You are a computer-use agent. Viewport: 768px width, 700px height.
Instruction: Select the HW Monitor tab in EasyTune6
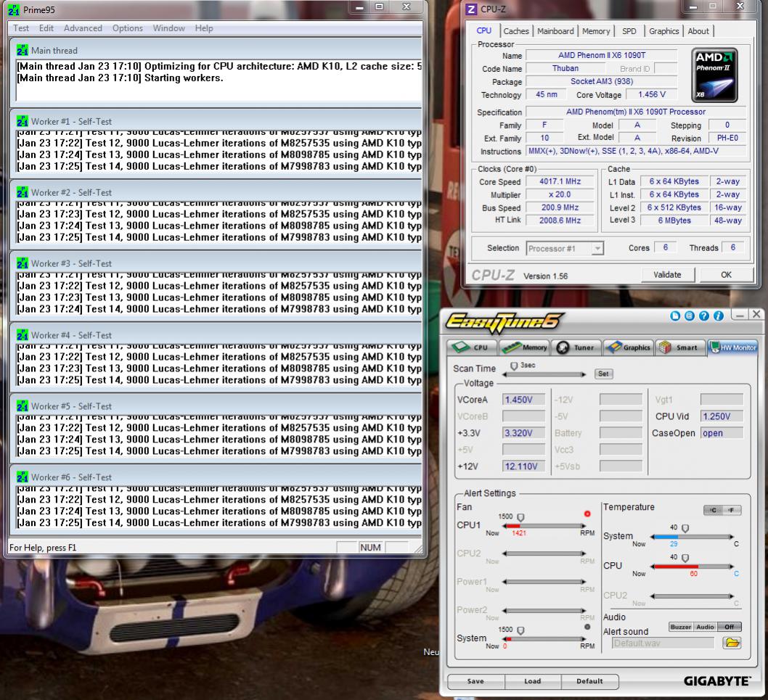click(x=732, y=347)
